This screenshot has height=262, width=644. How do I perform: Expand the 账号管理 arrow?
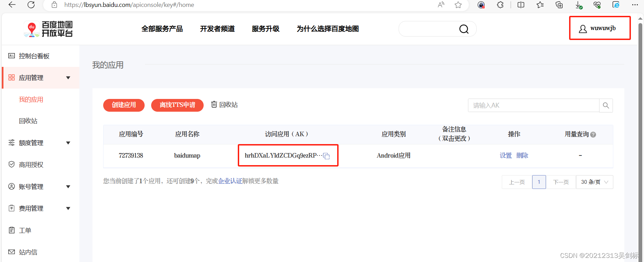68,187
